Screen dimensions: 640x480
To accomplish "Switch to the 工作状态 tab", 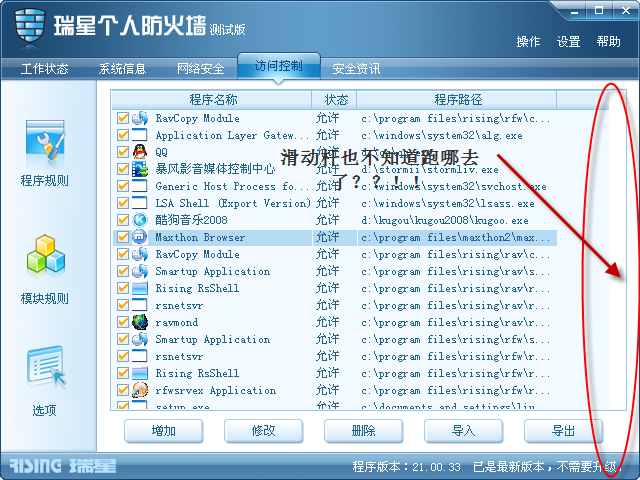I will pyautogui.click(x=44, y=69).
